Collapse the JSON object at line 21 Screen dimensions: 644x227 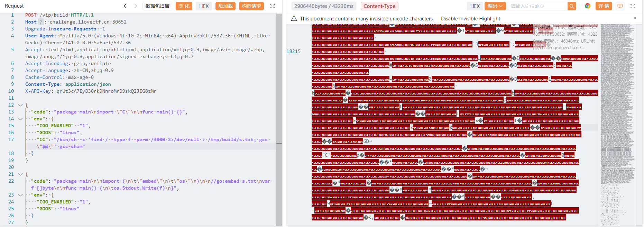click(x=20, y=174)
